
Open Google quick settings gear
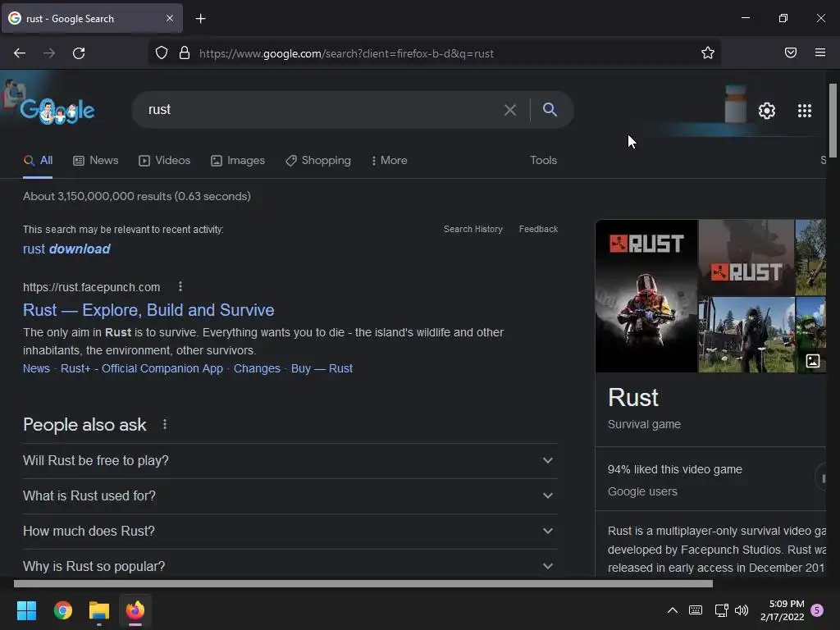tap(767, 111)
